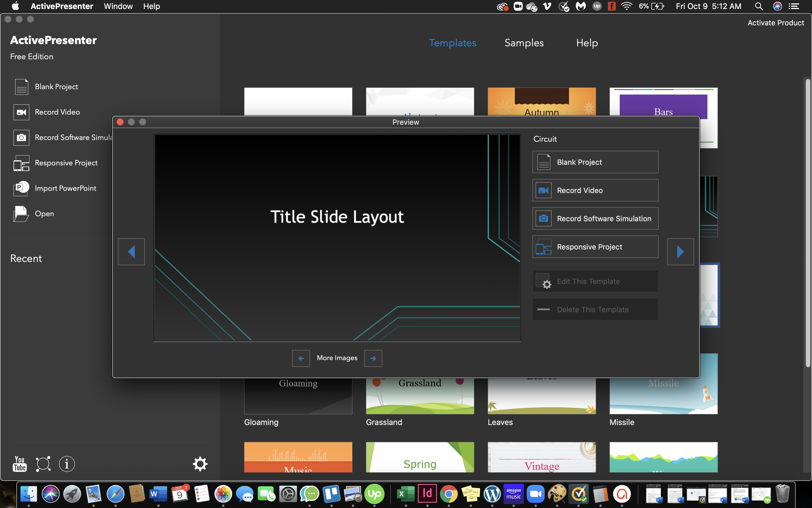The height and width of the screenshot is (508, 812).
Task: Click Activate Product link
Action: click(776, 23)
